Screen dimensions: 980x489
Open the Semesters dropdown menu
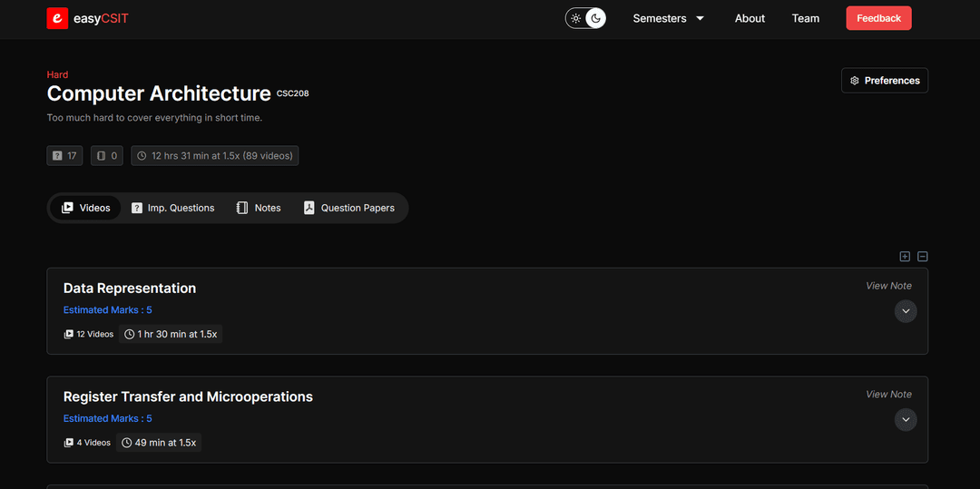pos(668,18)
